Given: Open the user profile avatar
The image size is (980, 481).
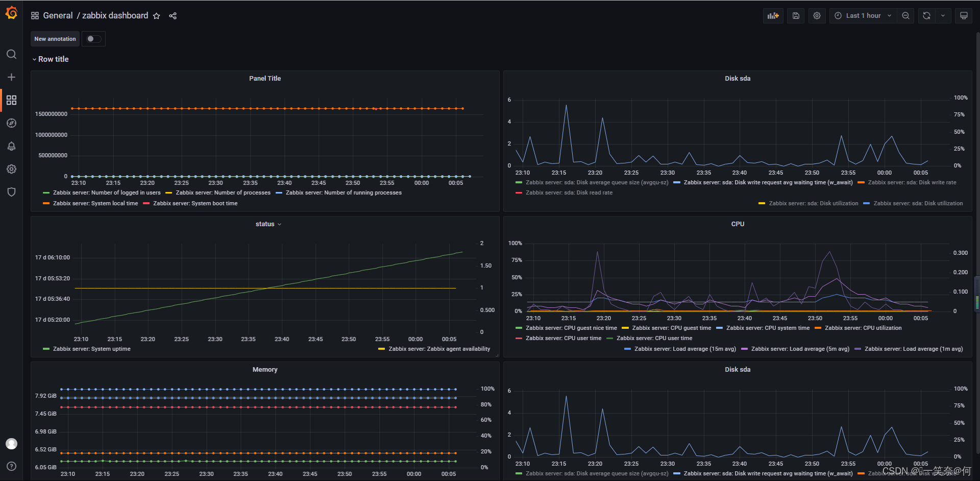Looking at the screenshot, I should 11,444.
